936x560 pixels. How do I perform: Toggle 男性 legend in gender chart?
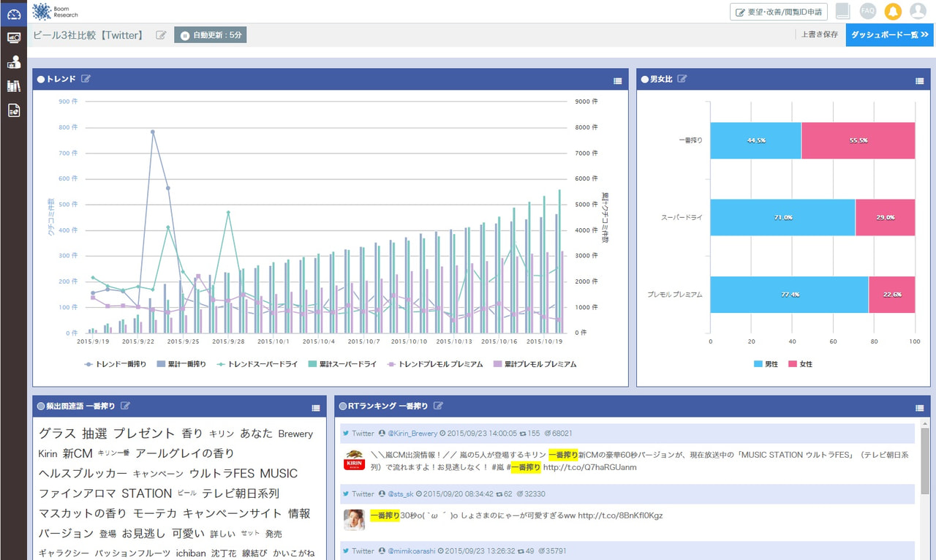click(766, 363)
